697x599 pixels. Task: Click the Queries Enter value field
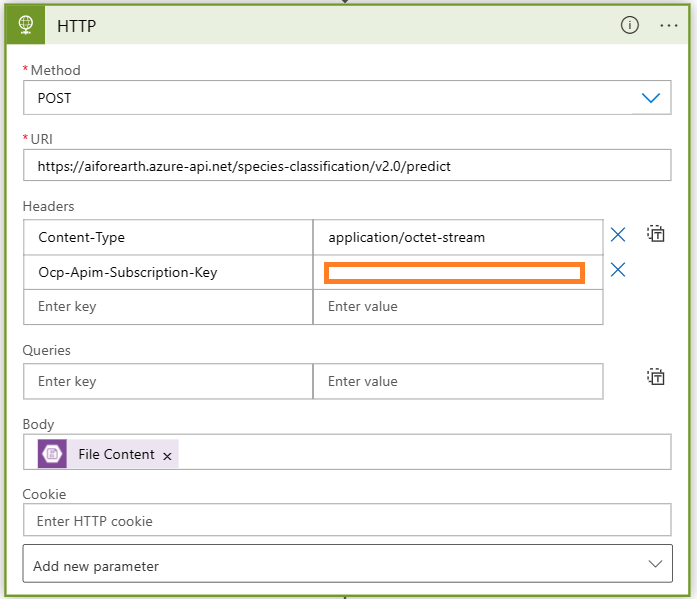[457, 381]
